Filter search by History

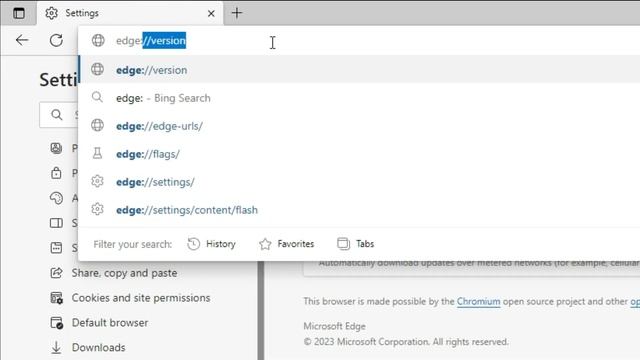click(211, 244)
